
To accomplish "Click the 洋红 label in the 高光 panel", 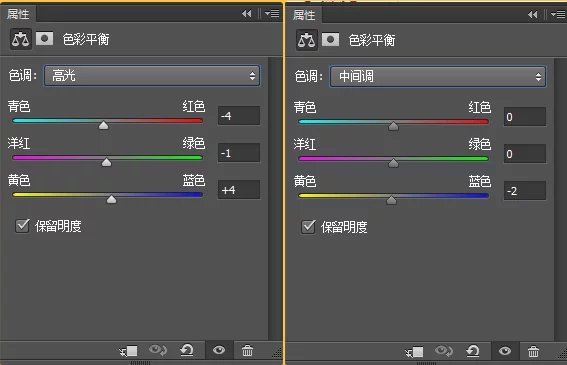I will tap(19, 143).
